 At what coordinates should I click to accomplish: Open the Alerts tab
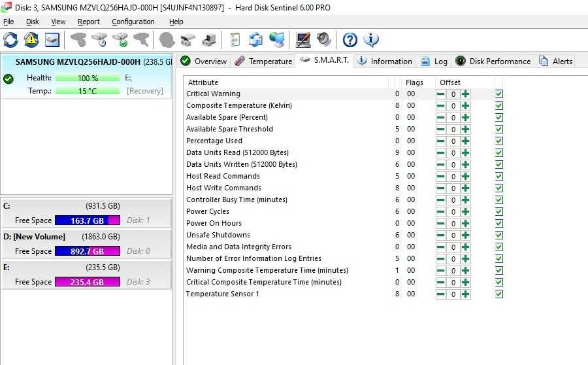556,61
